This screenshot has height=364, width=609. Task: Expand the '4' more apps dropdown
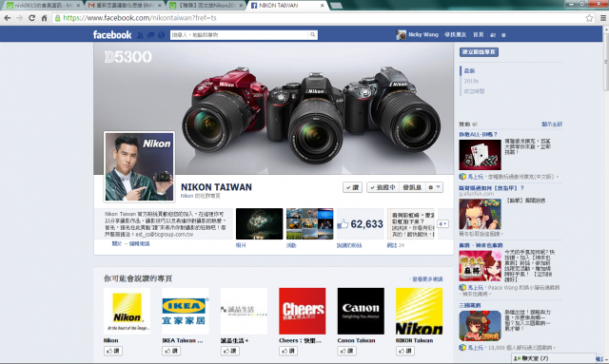(x=442, y=224)
